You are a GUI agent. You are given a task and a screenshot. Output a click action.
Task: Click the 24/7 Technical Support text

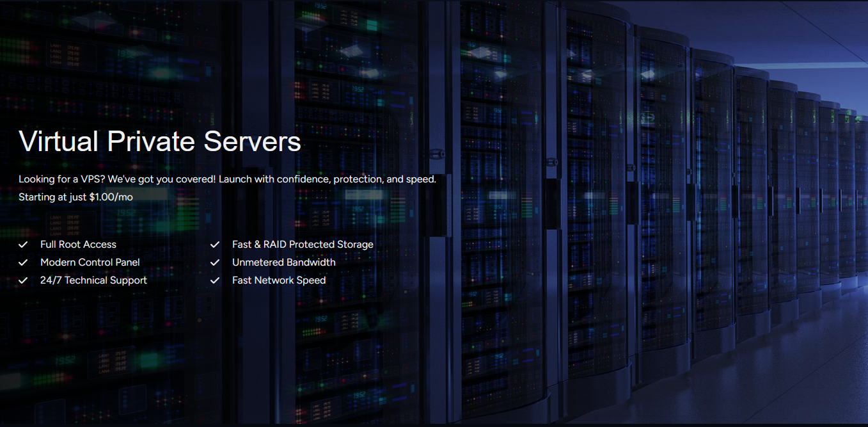pos(93,280)
